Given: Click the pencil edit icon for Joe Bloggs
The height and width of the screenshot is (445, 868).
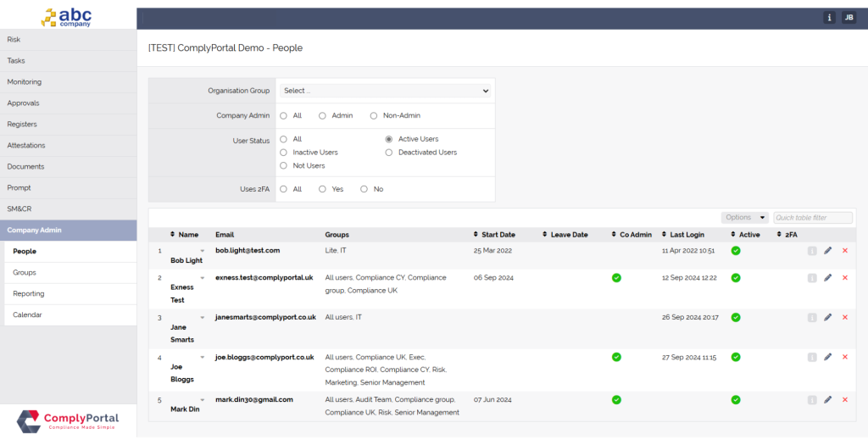Looking at the screenshot, I should coord(828,357).
